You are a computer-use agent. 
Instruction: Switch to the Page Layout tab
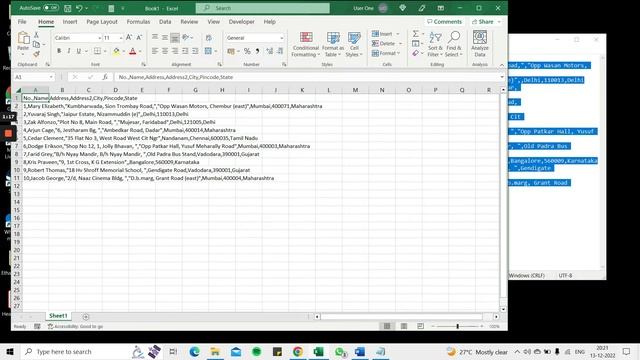click(x=102, y=22)
